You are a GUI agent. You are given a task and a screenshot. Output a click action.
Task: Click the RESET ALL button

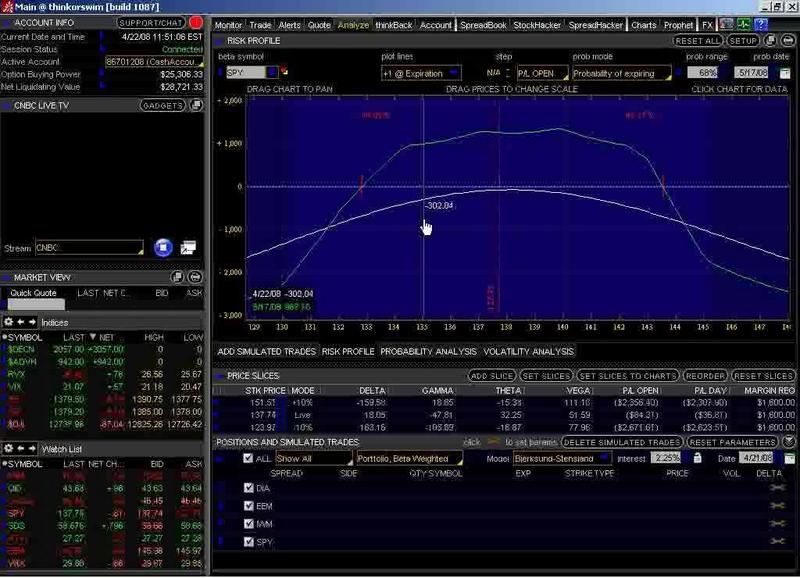tap(697, 40)
